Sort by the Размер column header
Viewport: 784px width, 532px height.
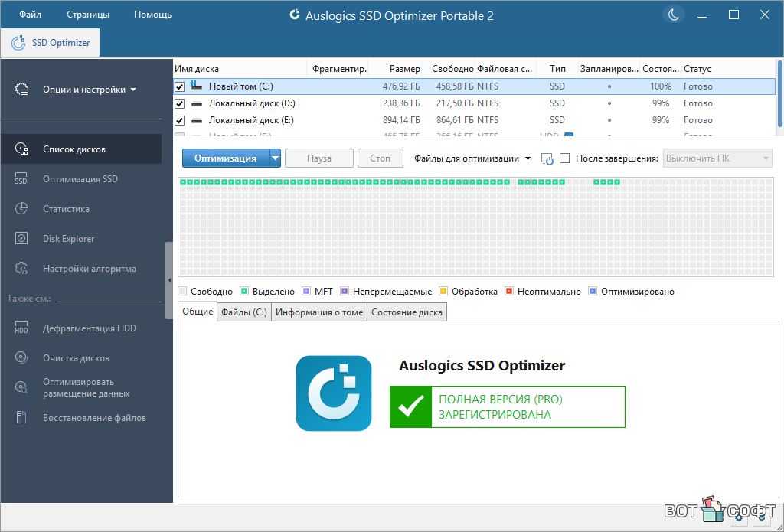[x=396, y=69]
